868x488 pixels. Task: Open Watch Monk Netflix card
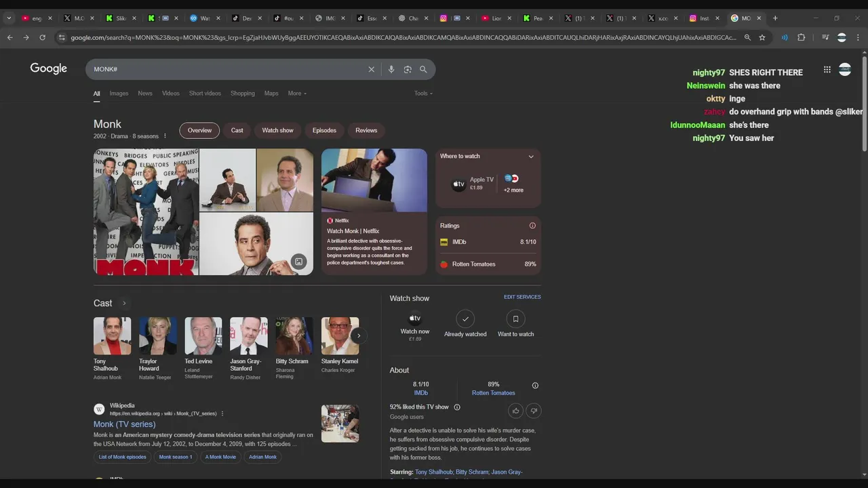[x=374, y=211]
